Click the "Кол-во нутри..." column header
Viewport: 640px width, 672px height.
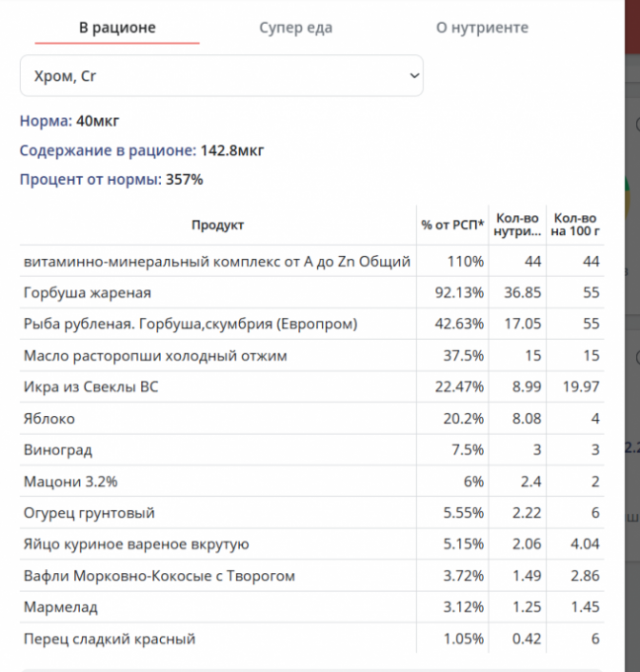click(x=519, y=225)
